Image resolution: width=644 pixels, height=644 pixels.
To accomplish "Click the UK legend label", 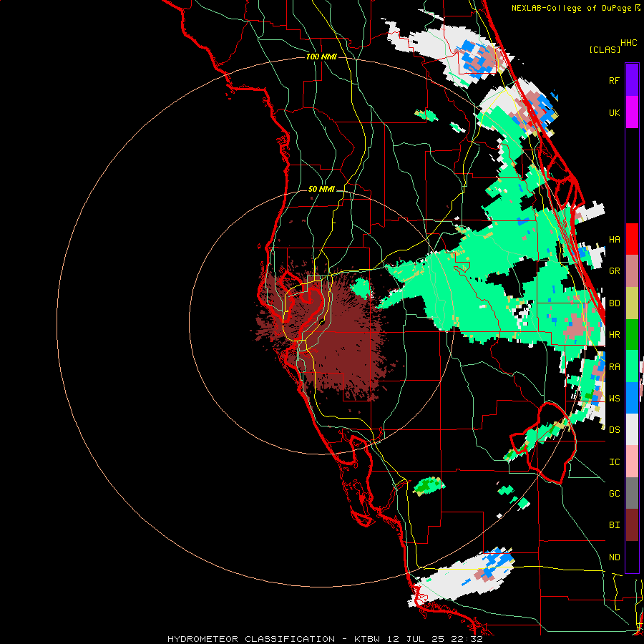I will click(614, 112).
